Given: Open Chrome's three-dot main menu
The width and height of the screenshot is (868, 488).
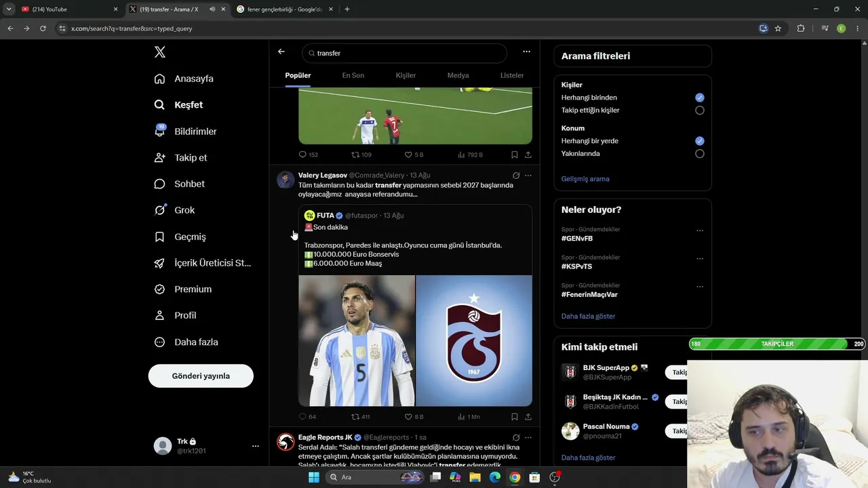Looking at the screenshot, I should pos(857,28).
